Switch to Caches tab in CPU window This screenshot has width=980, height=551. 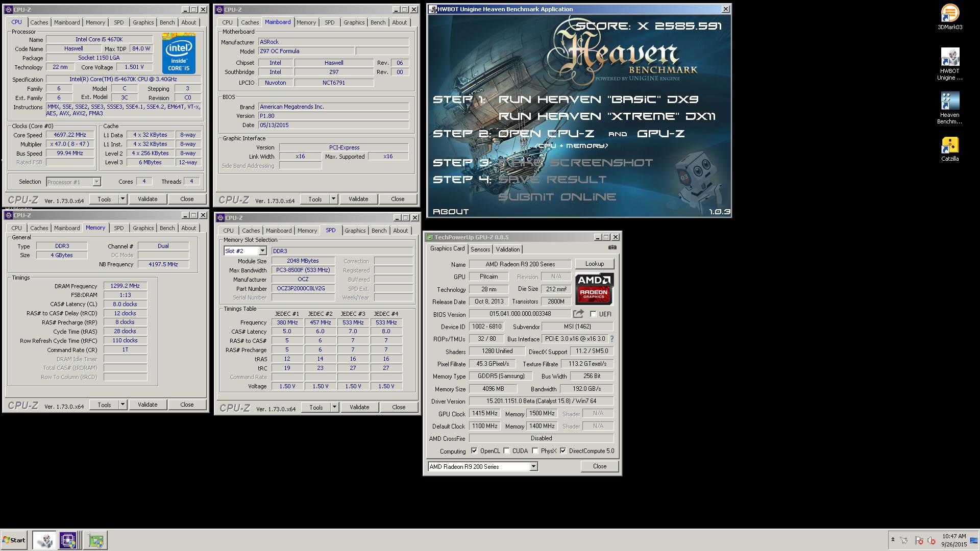[39, 22]
